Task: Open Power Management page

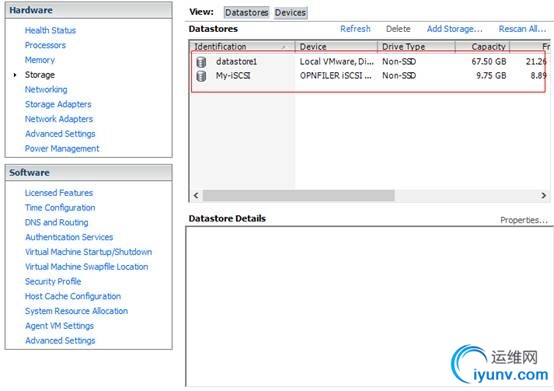Action: tap(62, 149)
